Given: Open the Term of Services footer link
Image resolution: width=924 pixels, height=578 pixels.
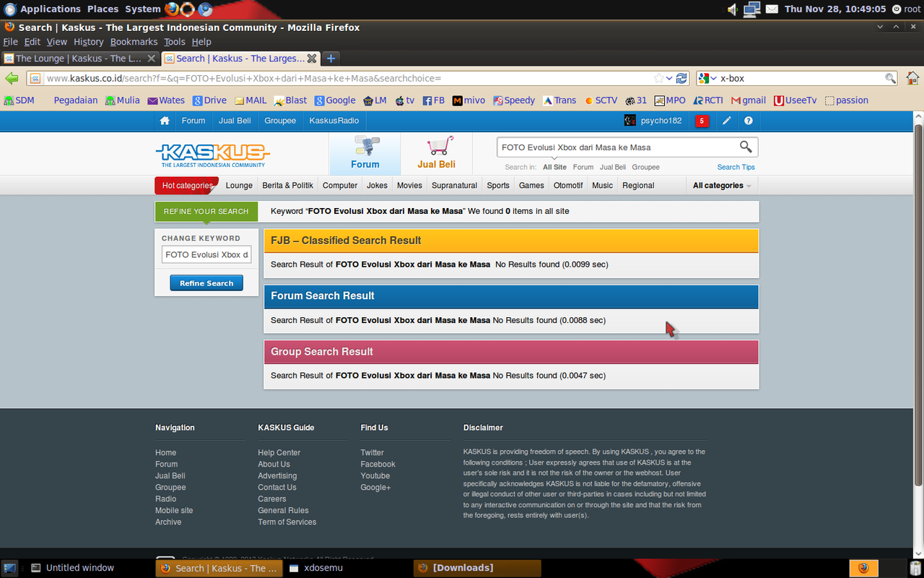Looking at the screenshot, I should 287,522.
